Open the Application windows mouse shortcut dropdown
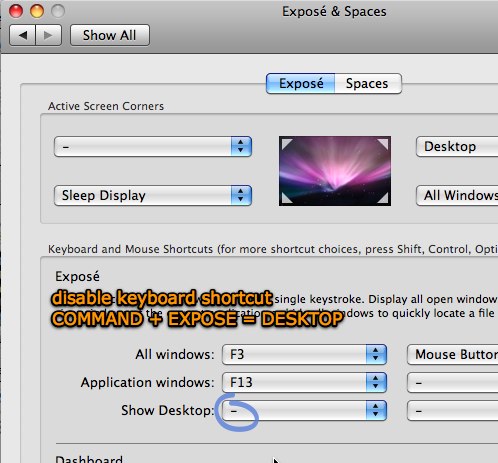498x463 pixels. pyautogui.click(x=453, y=382)
